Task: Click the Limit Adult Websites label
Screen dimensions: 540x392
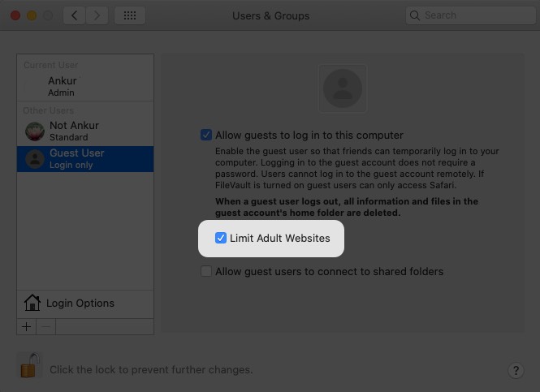Action: pyautogui.click(x=279, y=238)
